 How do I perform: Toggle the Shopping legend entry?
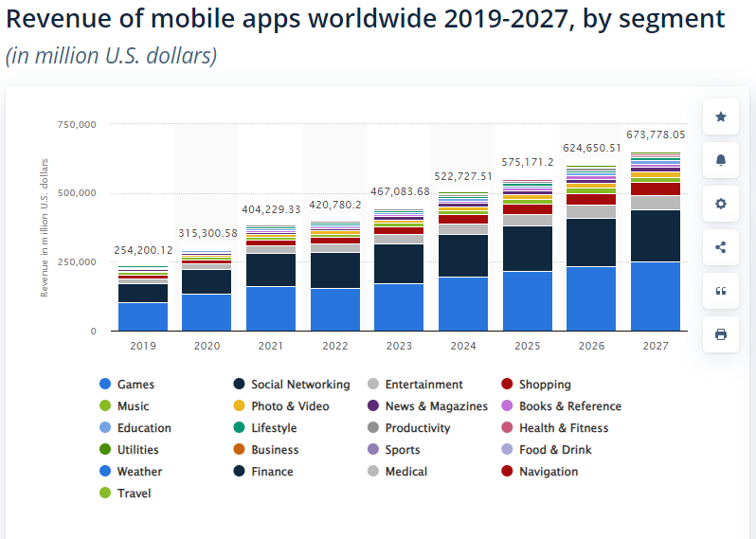point(535,385)
